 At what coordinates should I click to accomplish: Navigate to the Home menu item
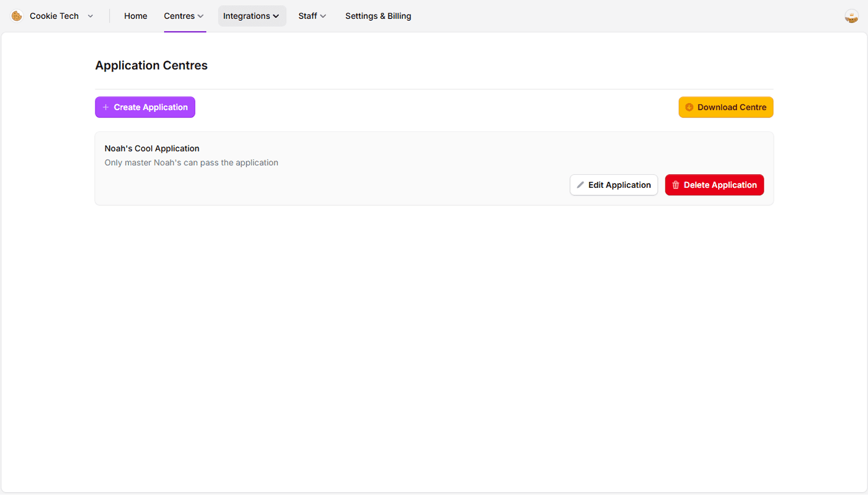[136, 16]
